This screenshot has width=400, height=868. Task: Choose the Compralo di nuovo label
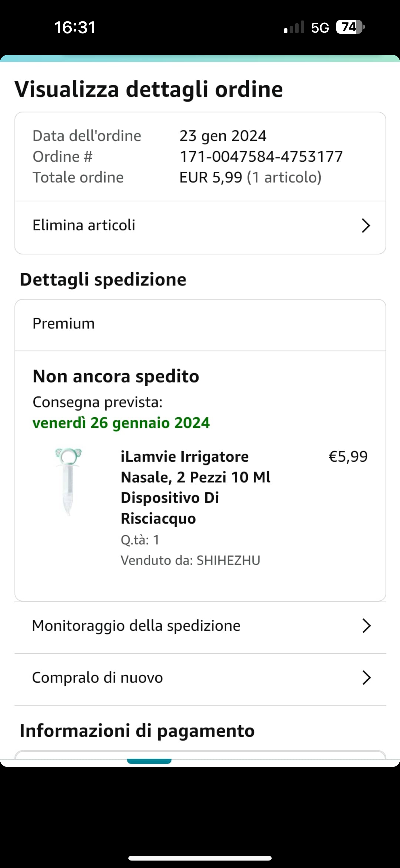point(97,678)
